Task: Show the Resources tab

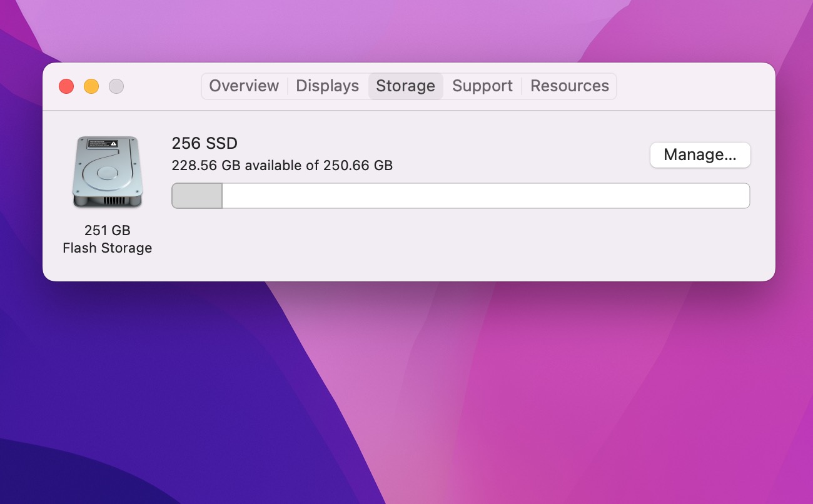Action: point(569,86)
